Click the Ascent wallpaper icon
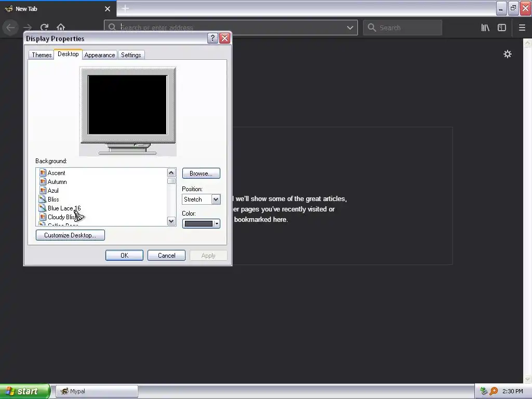Image resolution: width=532 pixels, height=399 pixels. 43,172
